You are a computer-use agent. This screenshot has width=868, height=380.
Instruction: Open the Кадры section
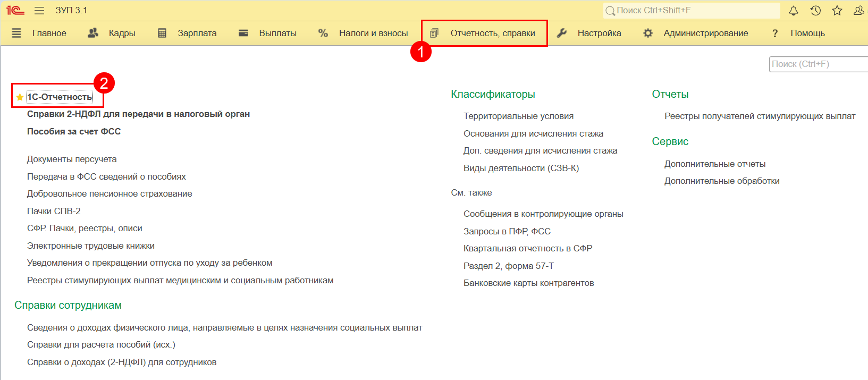(122, 33)
